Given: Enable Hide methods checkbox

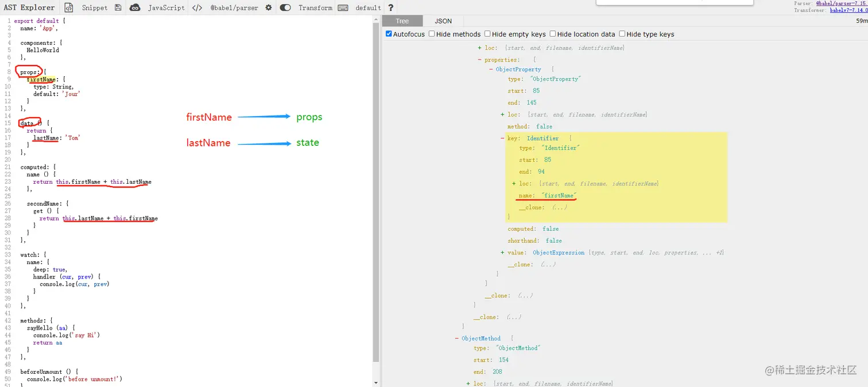Looking at the screenshot, I should 432,34.
